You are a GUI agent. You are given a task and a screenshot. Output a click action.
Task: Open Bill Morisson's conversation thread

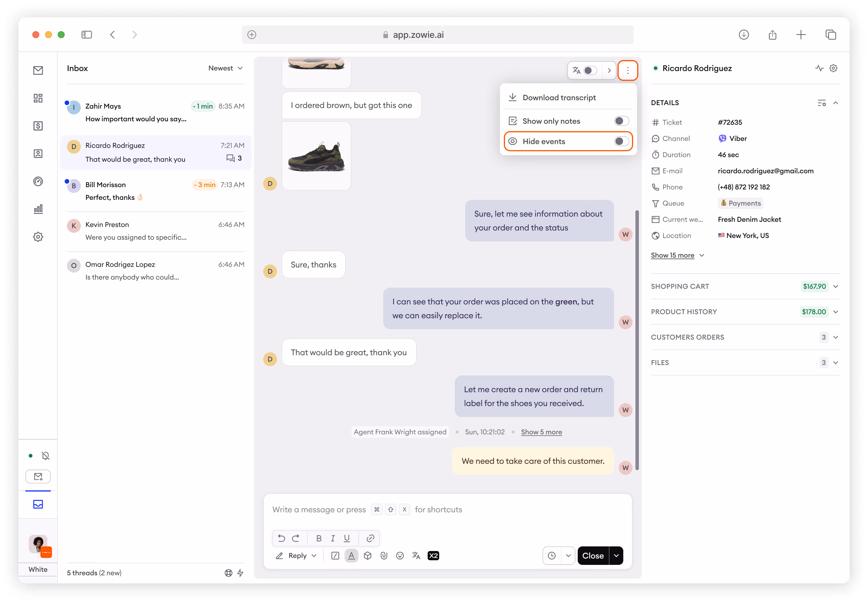155,191
